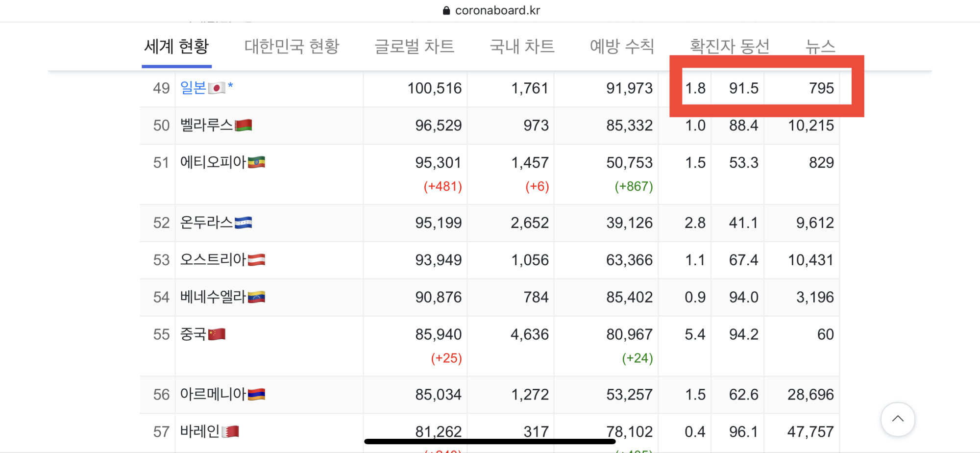Click the Japan flag icon
Image resolution: width=980 pixels, height=453 pixels.
[x=217, y=88]
